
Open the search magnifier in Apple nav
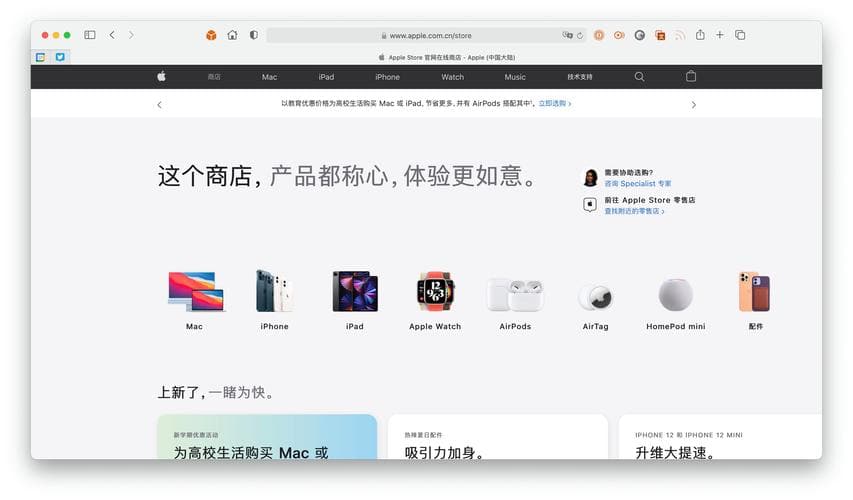(640, 77)
